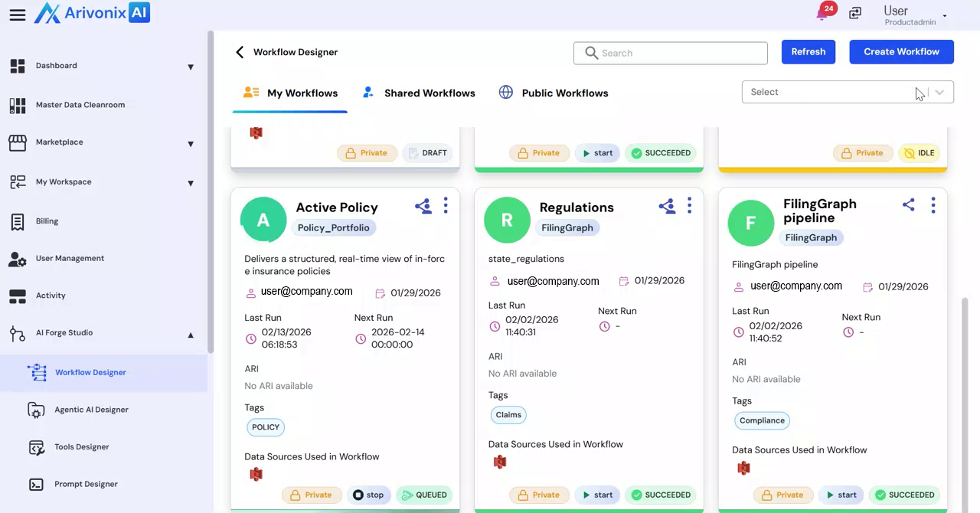Viewport: 980px width, 513px height.
Task: Collapse the AI Forge Studio section
Action: [x=191, y=334]
